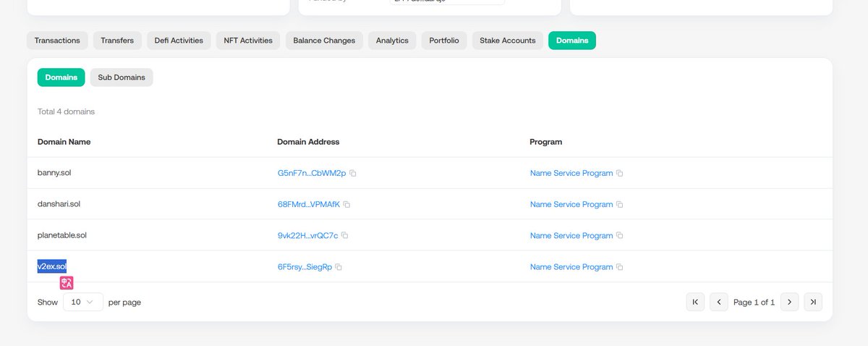This screenshot has width=868, height=346.
Task: Click the highlighted v2ex.sol domain name
Action: click(x=52, y=267)
